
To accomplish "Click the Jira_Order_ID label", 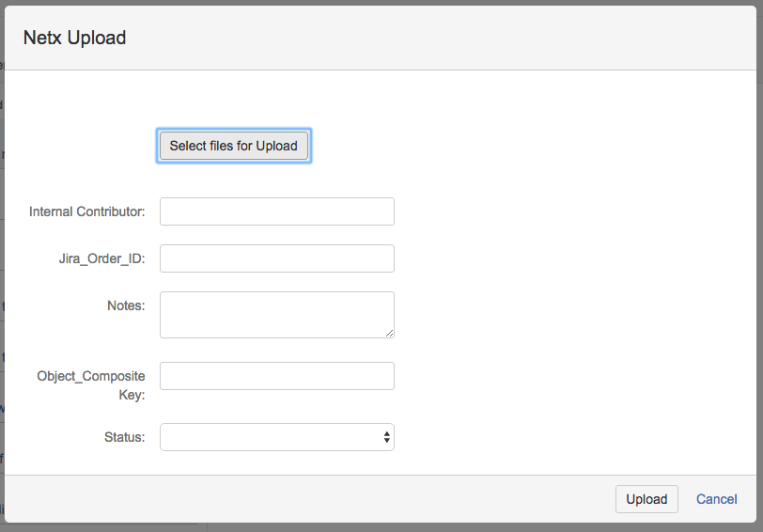I will pyautogui.click(x=102, y=258).
